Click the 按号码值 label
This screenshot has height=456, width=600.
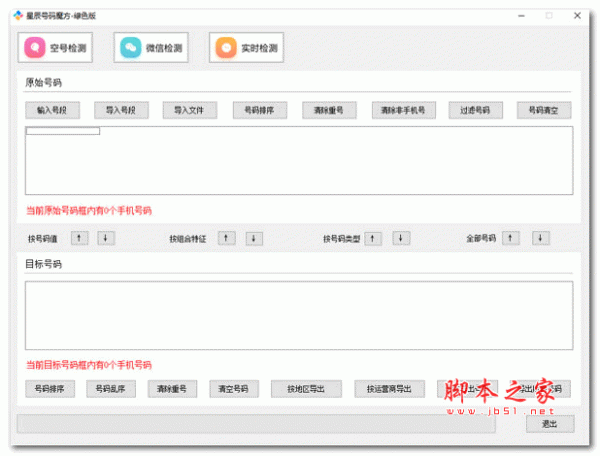pyautogui.click(x=43, y=239)
